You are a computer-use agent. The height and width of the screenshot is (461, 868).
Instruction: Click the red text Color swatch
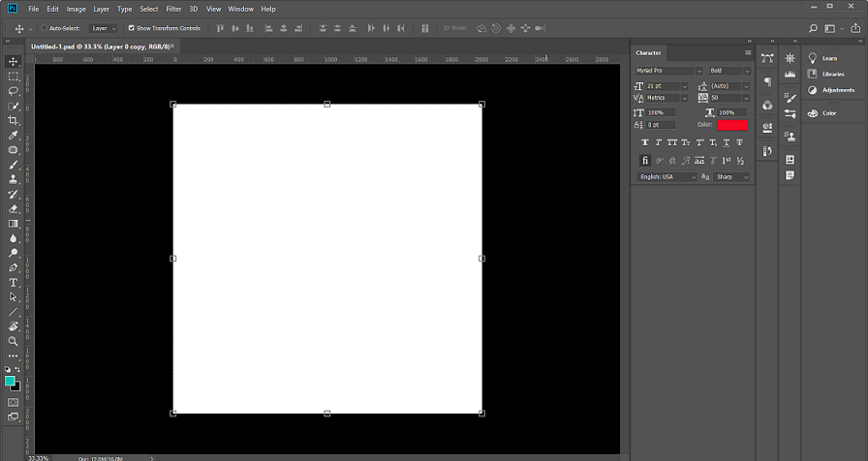[x=731, y=125]
